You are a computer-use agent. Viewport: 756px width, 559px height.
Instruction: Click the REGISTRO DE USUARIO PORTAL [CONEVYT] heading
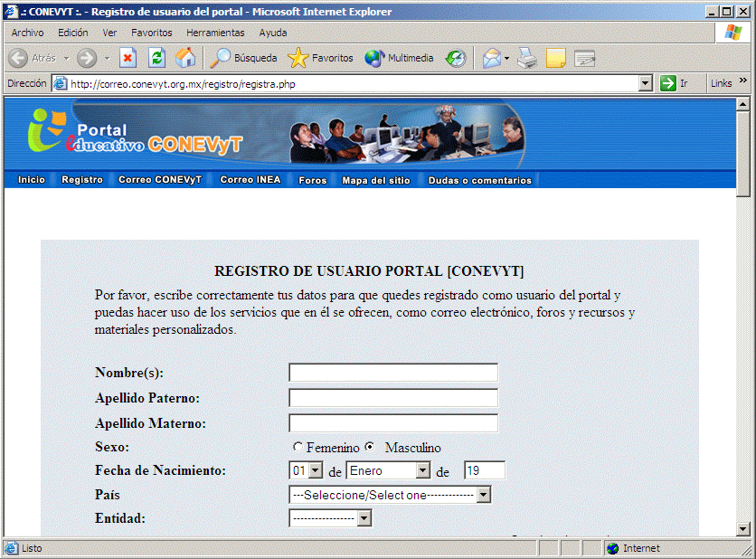click(x=369, y=271)
